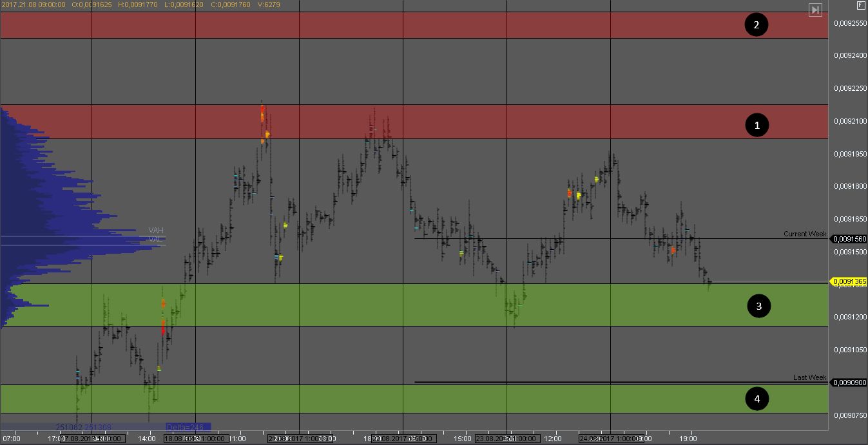Click the 0,0091560 Current Week price tag

tap(849, 239)
